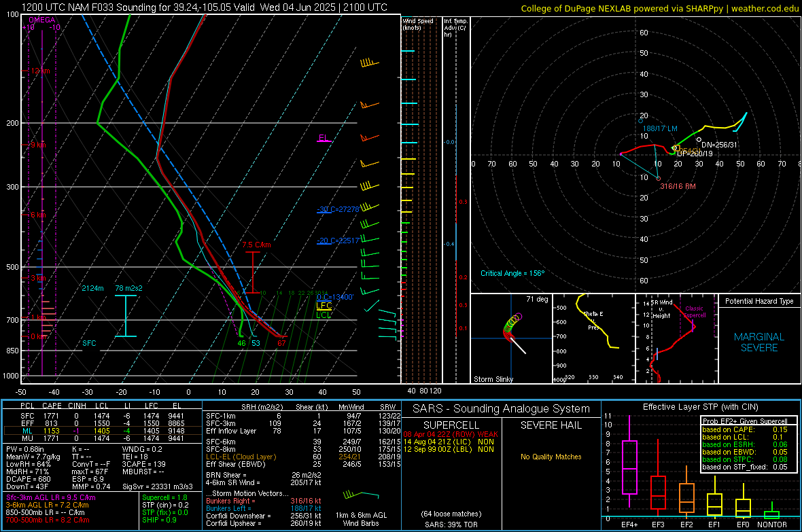Screen dimensions: 802x532
Task: Click the green surface dewpoint value 46
Action: (x=241, y=342)
